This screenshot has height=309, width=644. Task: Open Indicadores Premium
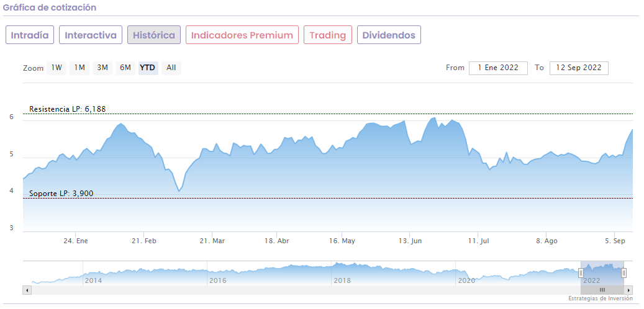tap(242, 35)
